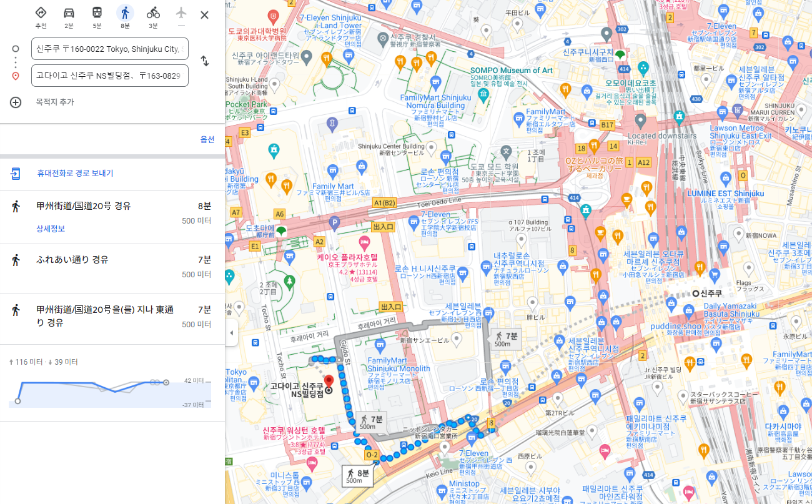Image resolution: width=812 pixels, height=504 pixels.
Task: Click 신주쿠 start point marker
Action: (x=695, y=294)
